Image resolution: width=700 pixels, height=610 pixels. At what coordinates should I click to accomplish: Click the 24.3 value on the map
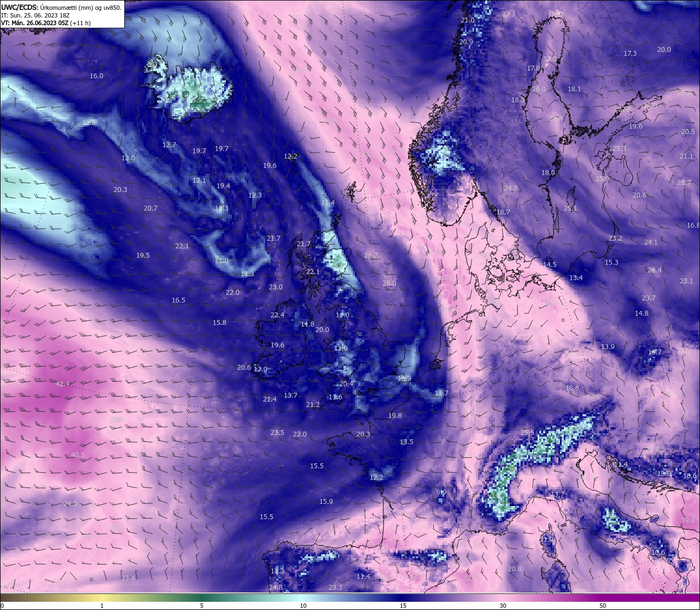click(x=70, y=504)
